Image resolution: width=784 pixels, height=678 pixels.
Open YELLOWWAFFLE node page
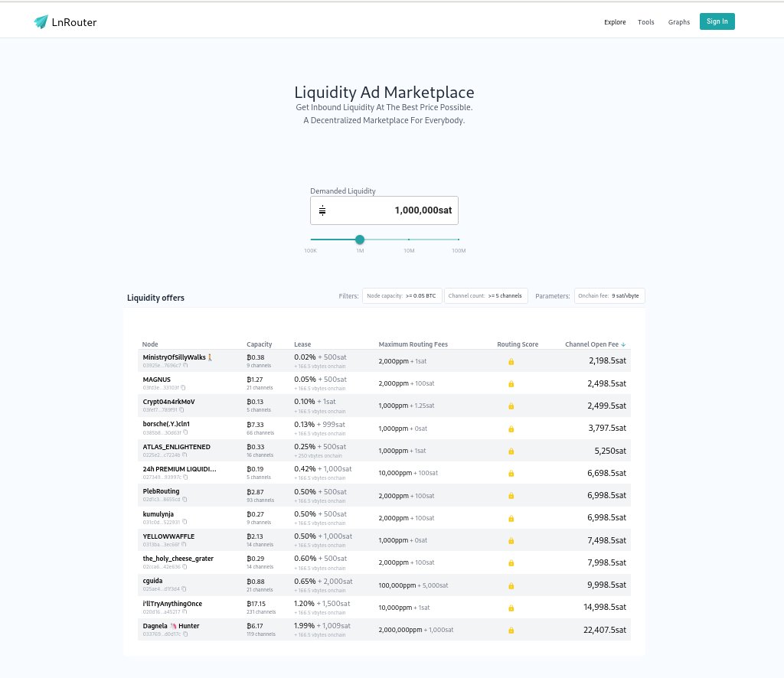click(x=168, y=536)
